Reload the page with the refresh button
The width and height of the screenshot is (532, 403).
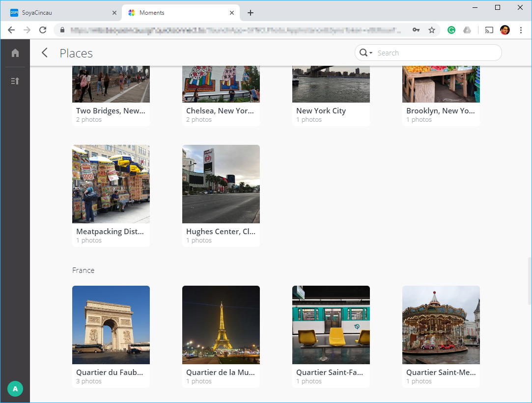43,30
